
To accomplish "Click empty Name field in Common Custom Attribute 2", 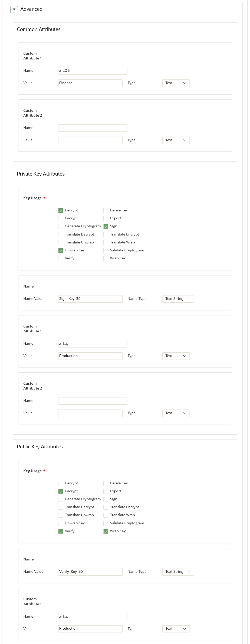I will click(93, 128).
